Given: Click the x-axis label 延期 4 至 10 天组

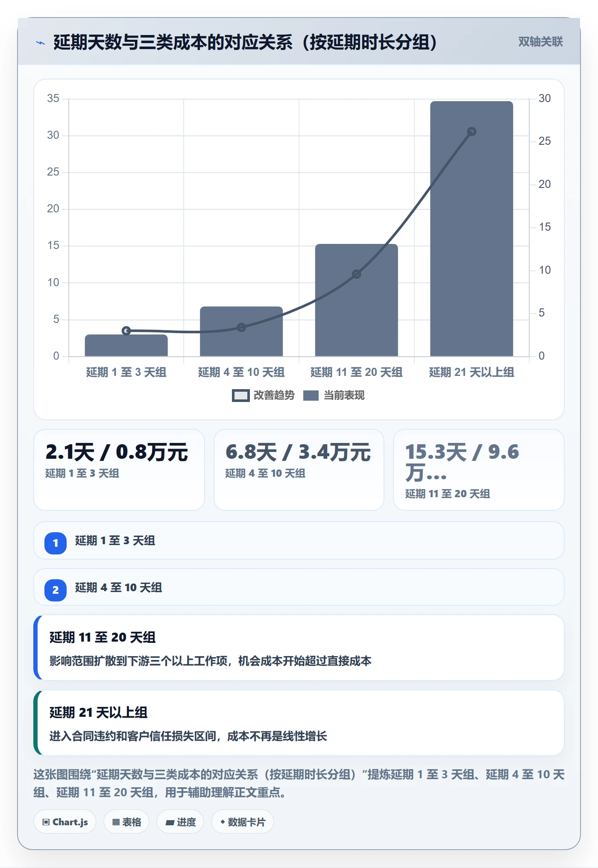Looking at the screenshot, I should (241, 372).
